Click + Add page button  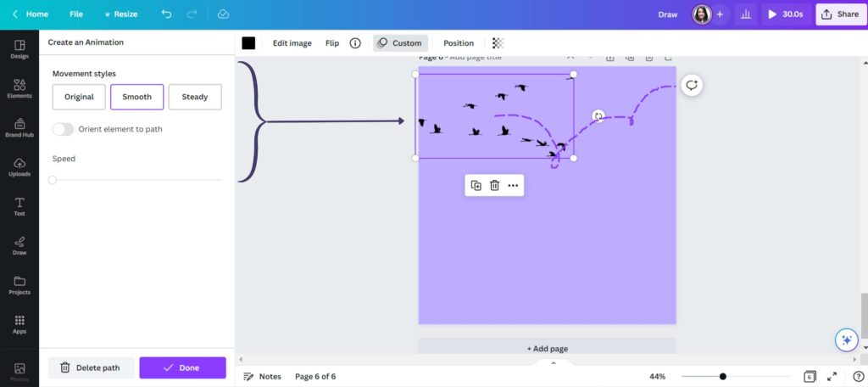[547, 348]
